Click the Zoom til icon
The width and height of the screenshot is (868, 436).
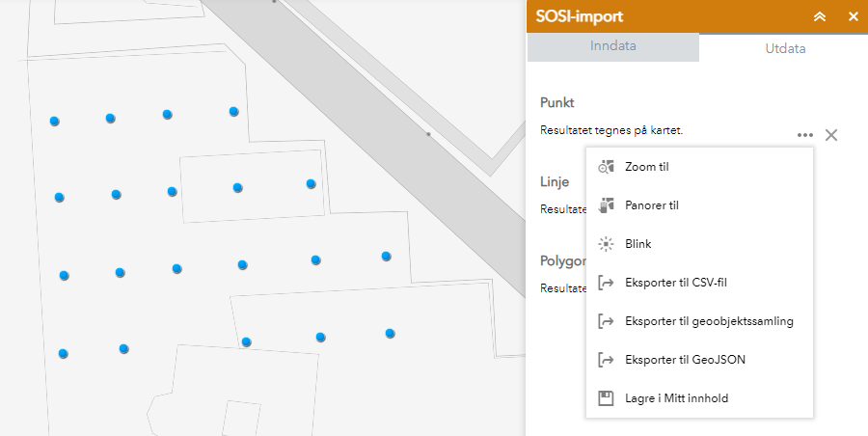(607, 167)
